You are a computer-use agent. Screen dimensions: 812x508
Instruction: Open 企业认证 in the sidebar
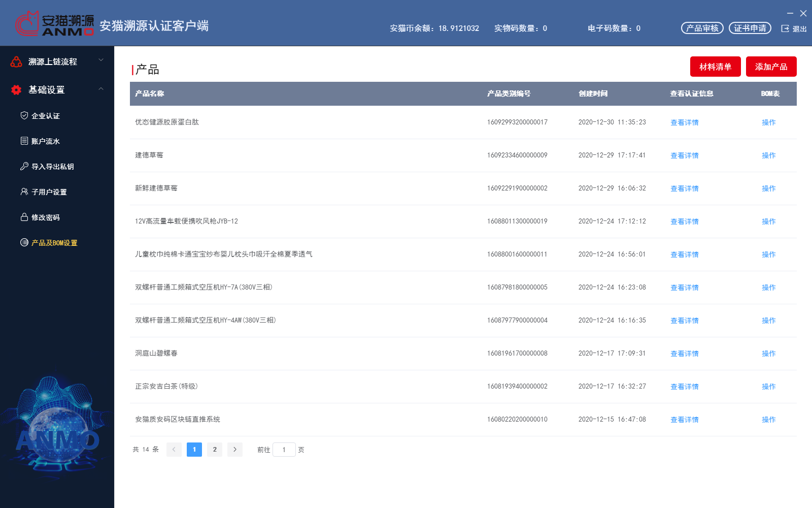click(x=46, y=116)
